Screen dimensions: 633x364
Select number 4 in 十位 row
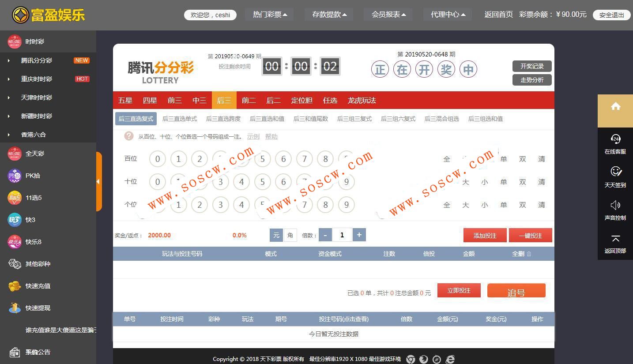click(241, 182)
